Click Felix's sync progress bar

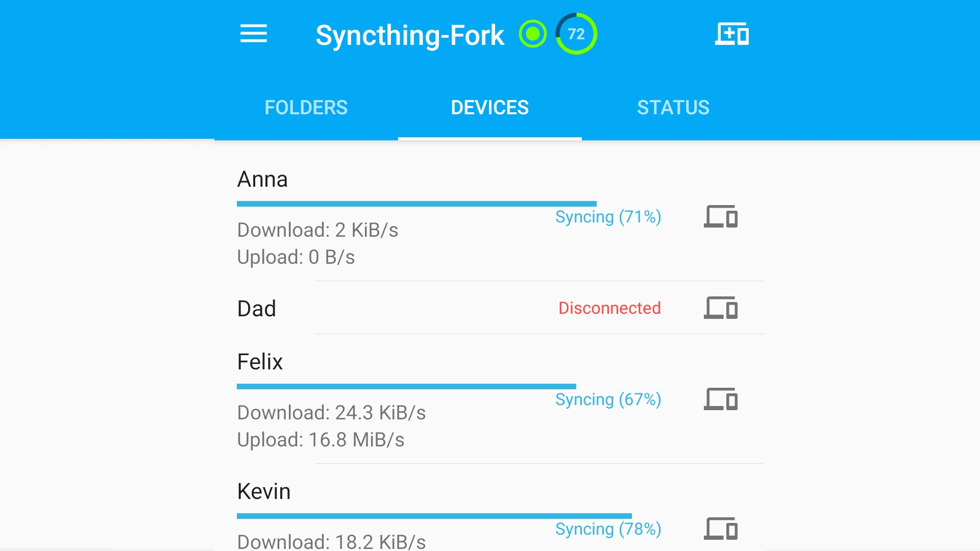click(406, 386)
